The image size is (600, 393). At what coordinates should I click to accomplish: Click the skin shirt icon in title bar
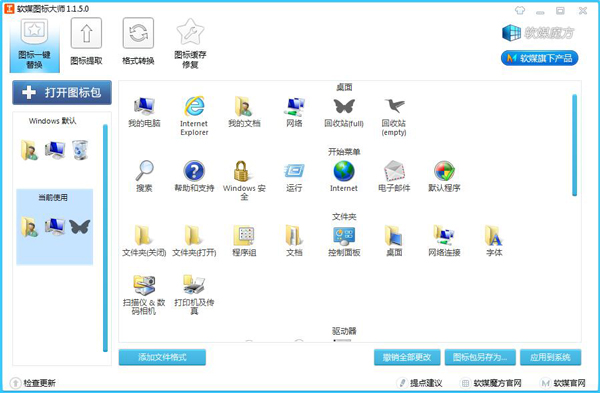tap(520, 10)
